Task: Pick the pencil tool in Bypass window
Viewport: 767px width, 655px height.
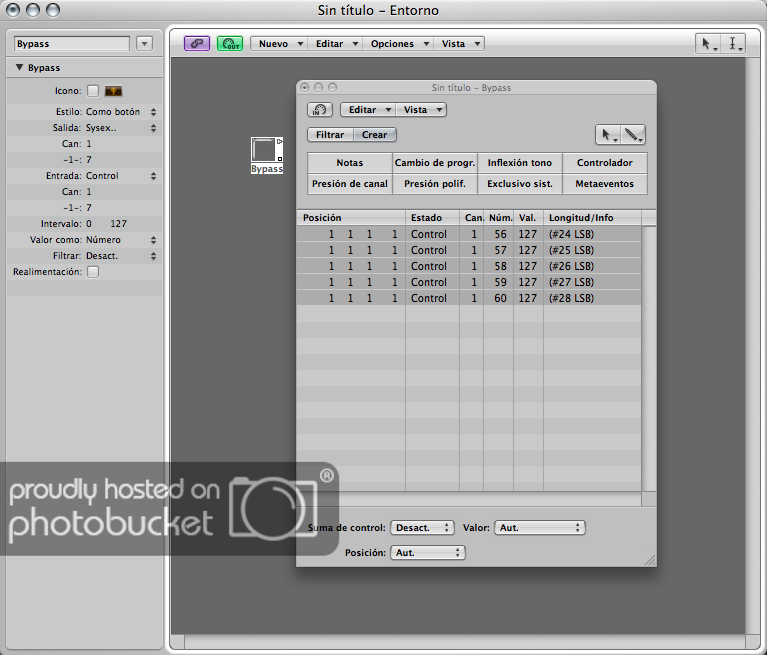Action: click(633, 135)
